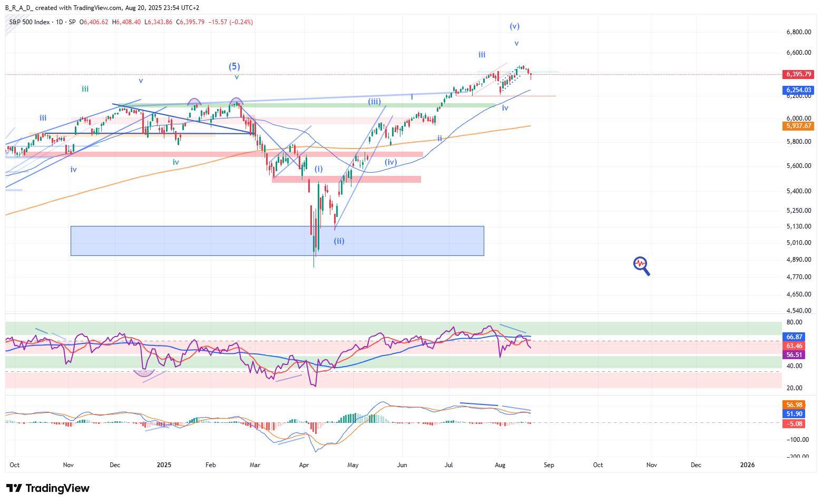The image size is (822, 504).
Task: Click the 6,800.00 price axis tick
Action: tap(798, 32)
